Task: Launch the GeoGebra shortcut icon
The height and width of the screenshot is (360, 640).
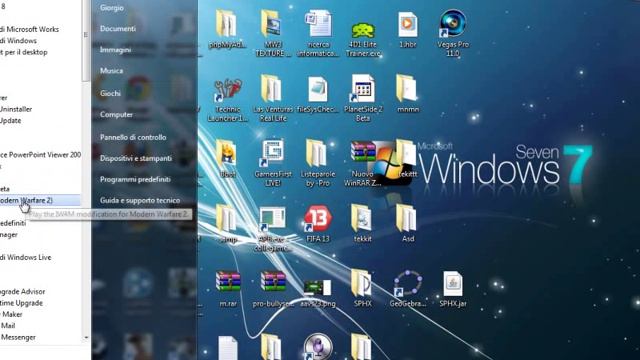Action: pos(407,283)
